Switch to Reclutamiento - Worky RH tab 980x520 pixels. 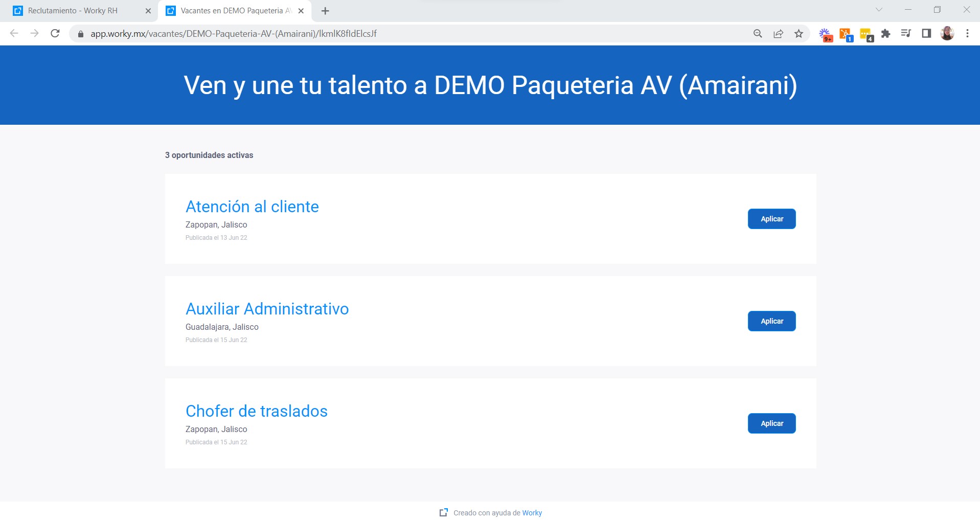(79, 11)
